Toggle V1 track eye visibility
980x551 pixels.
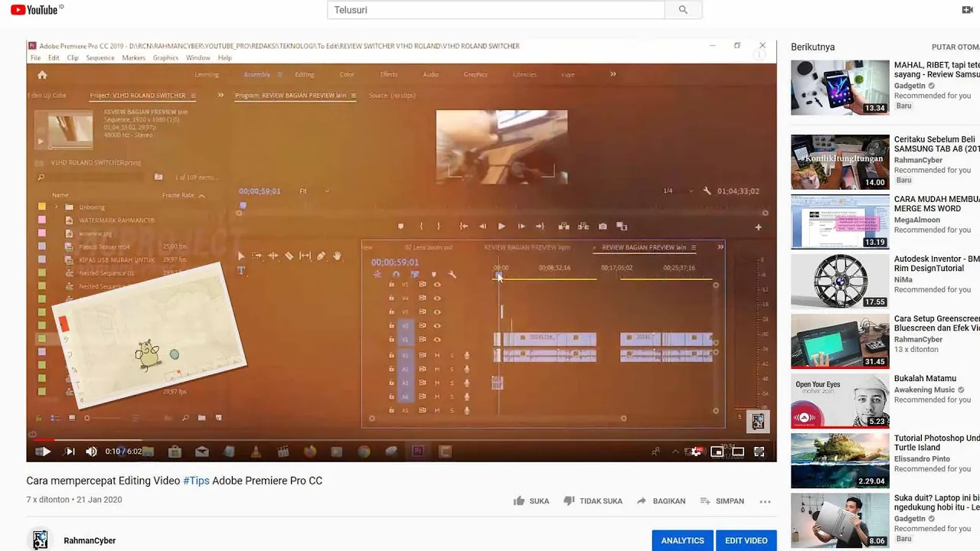(x=437, y=340)
